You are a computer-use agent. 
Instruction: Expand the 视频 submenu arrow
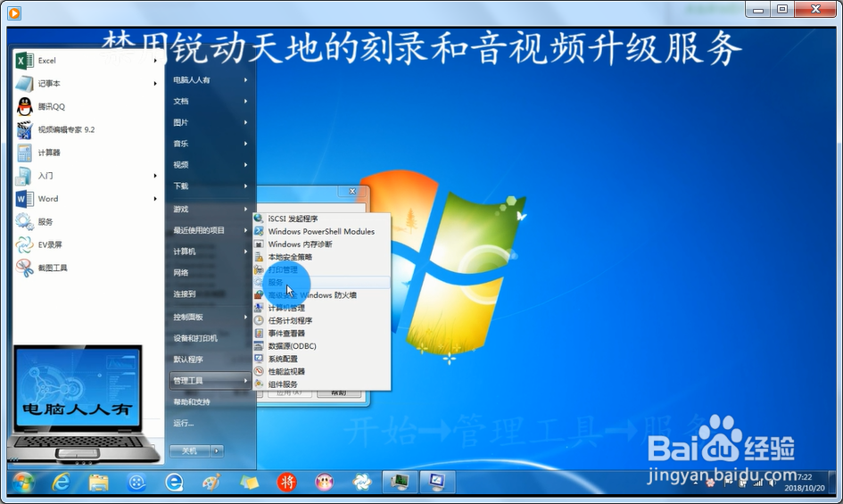(245, 165)
